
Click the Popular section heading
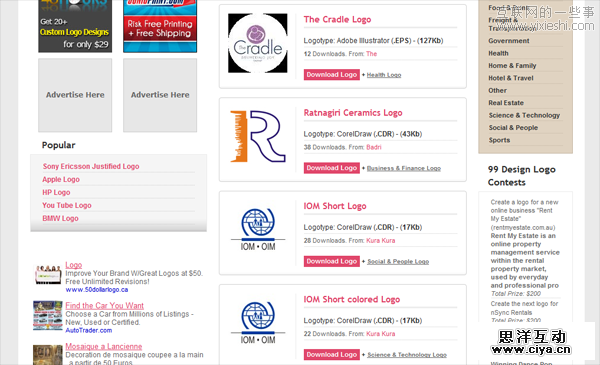click(59, 145)
